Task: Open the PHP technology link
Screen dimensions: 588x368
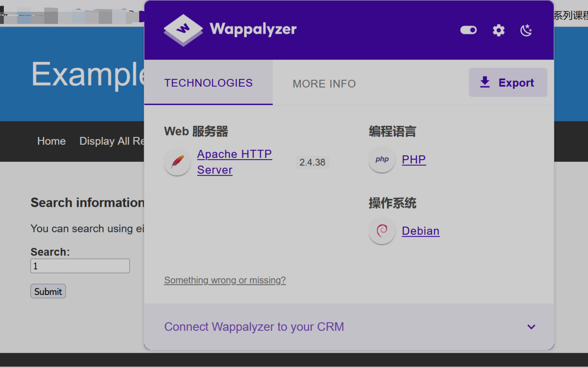Action: [414, 160]
